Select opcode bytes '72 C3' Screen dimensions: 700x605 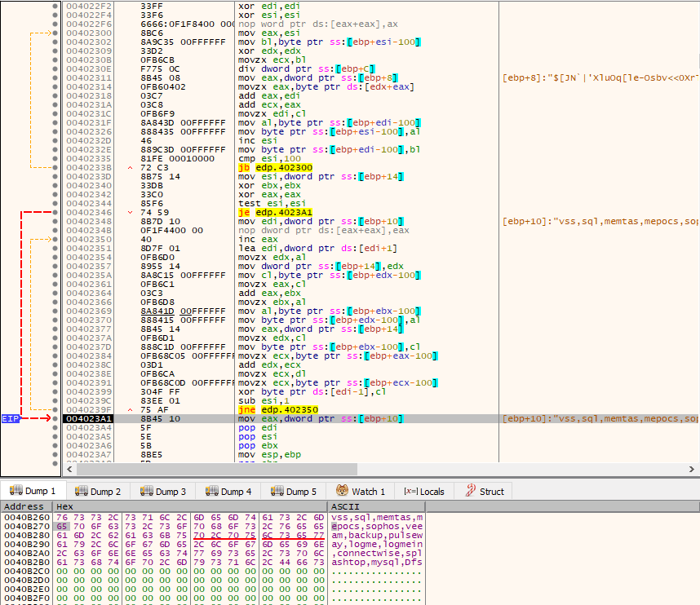(154, 167)
